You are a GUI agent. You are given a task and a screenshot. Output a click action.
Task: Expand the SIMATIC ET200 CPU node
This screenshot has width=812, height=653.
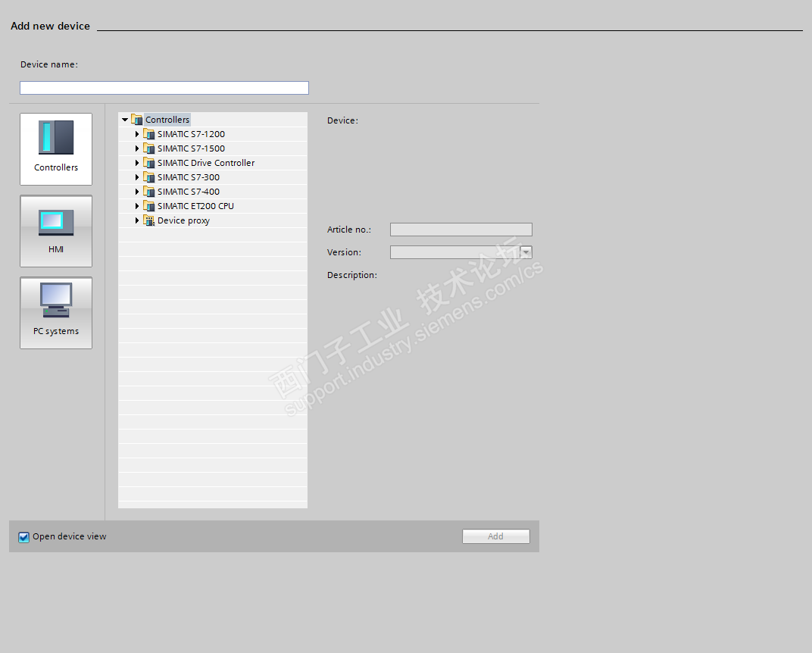[137, 206]
